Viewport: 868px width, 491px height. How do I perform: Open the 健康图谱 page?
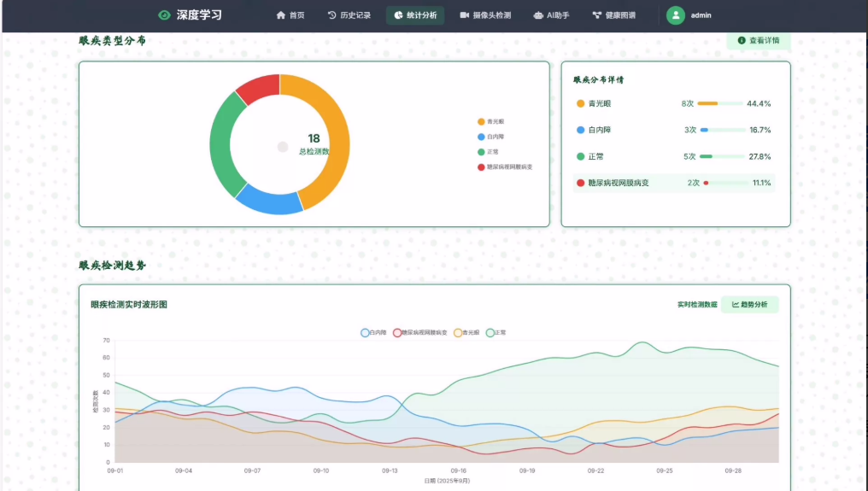tap(614, 15)
